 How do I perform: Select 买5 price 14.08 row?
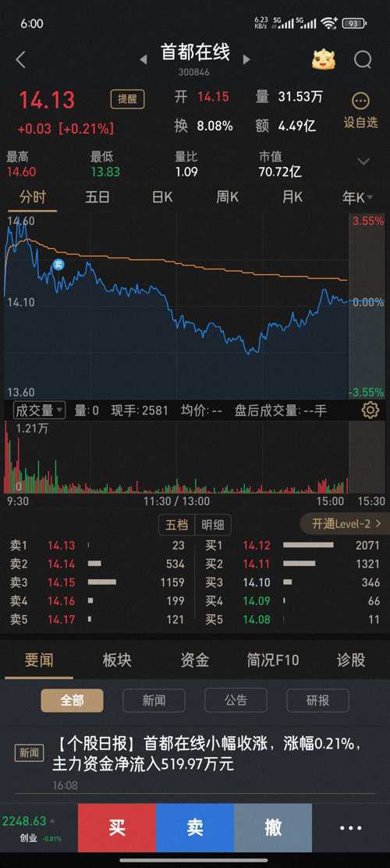click(292, 620)
